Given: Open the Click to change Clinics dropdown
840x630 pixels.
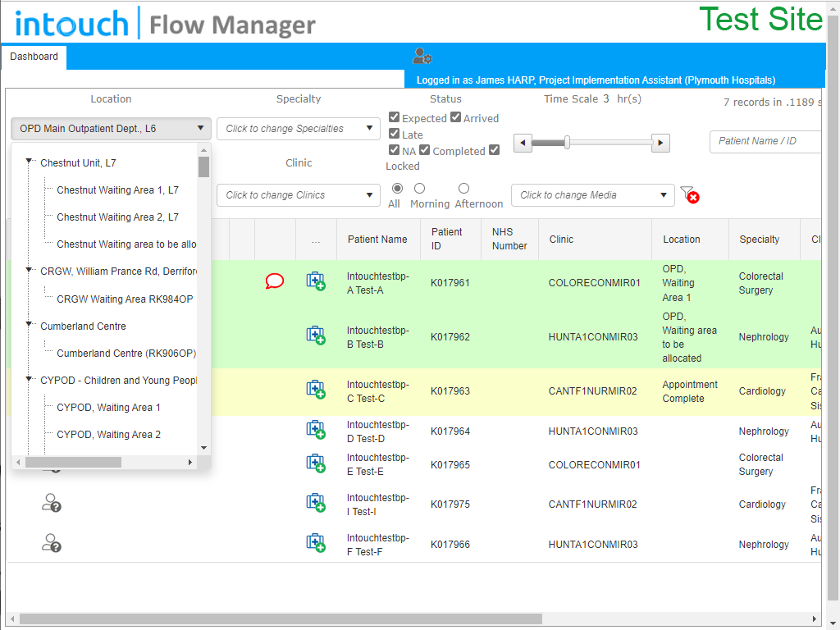Looking at the screenshot, I should (x=299, y=195).
